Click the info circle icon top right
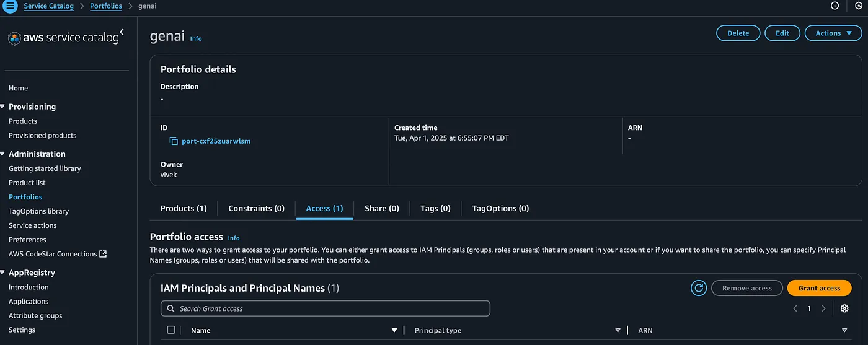 point(835,6)
